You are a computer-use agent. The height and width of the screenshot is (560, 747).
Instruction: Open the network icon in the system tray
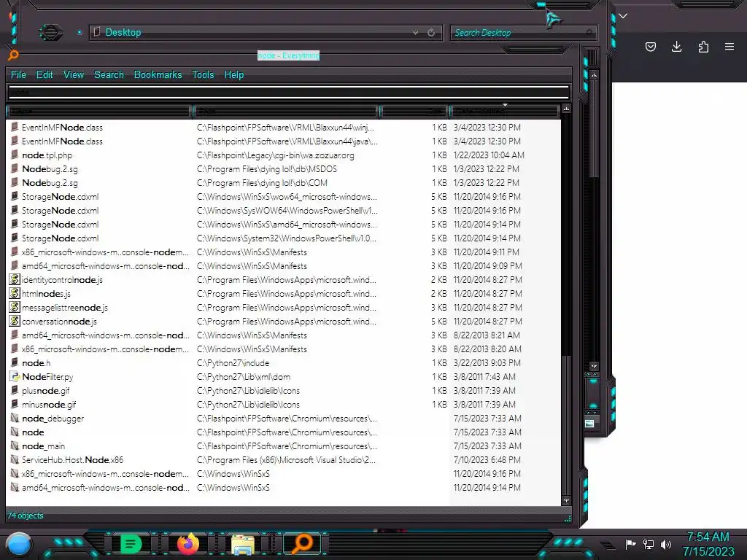click(x=648, y=544)
